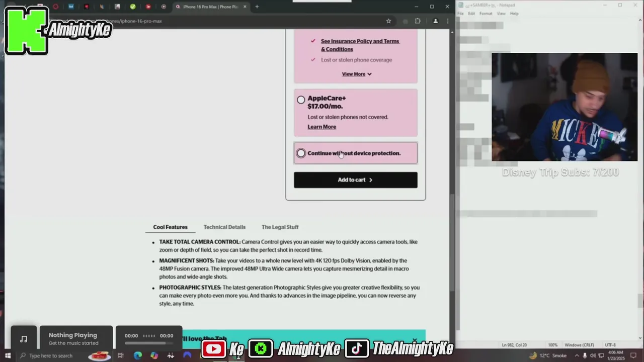Select the AppleCare+ $17.00/mo. radio button
The width and height of the screenshot is (644, 362).
301,100
